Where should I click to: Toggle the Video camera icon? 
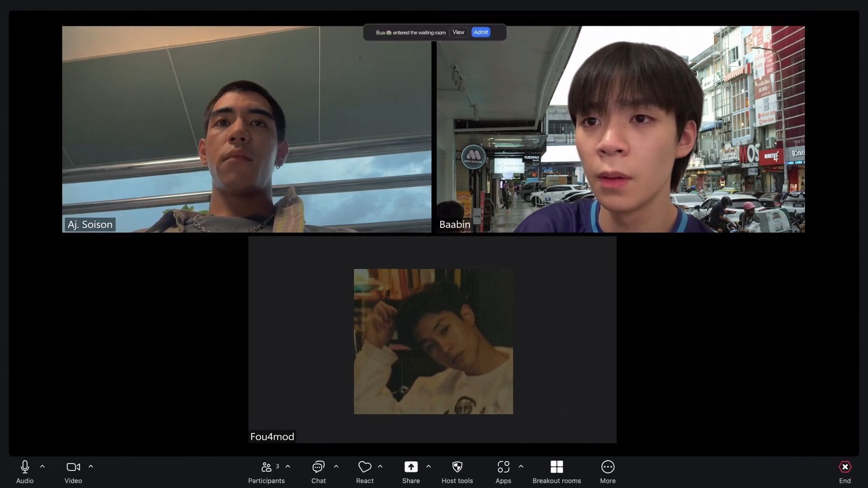click(73, 467)
